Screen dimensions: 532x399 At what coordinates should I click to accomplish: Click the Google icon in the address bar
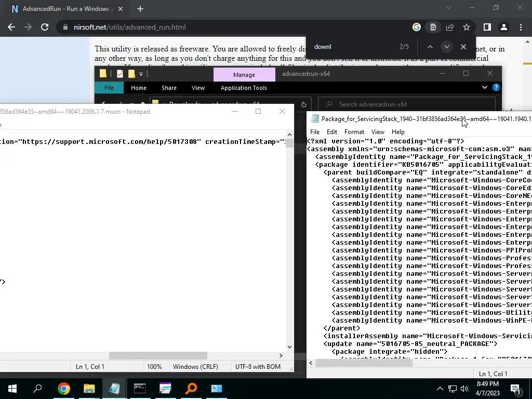pyautogui.click(x=416, y=27)
